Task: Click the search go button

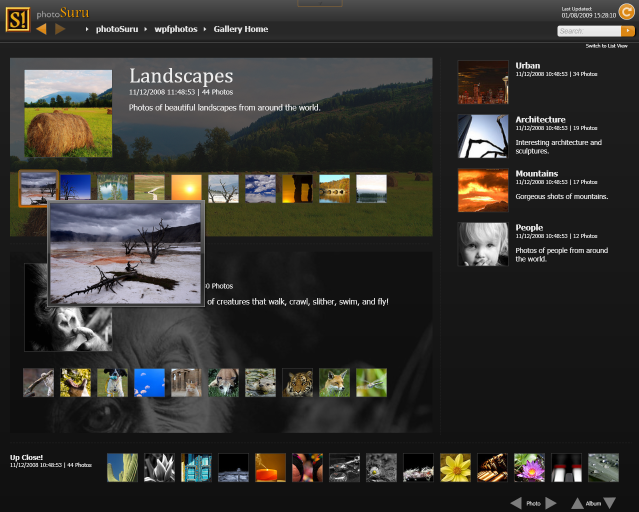Action: [628, 31]
